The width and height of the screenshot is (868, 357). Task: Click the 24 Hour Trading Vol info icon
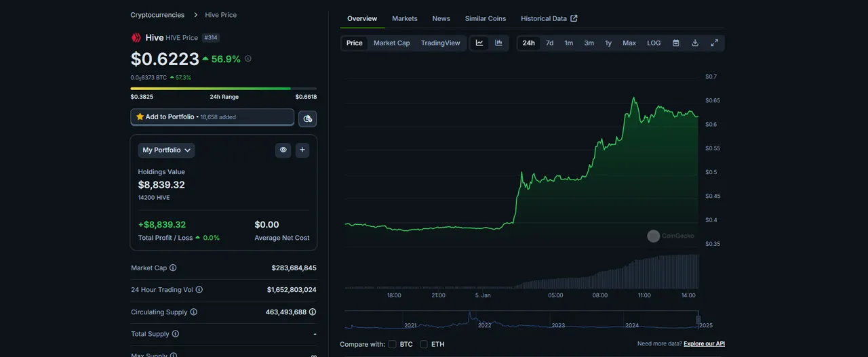[x=199, y=290]
